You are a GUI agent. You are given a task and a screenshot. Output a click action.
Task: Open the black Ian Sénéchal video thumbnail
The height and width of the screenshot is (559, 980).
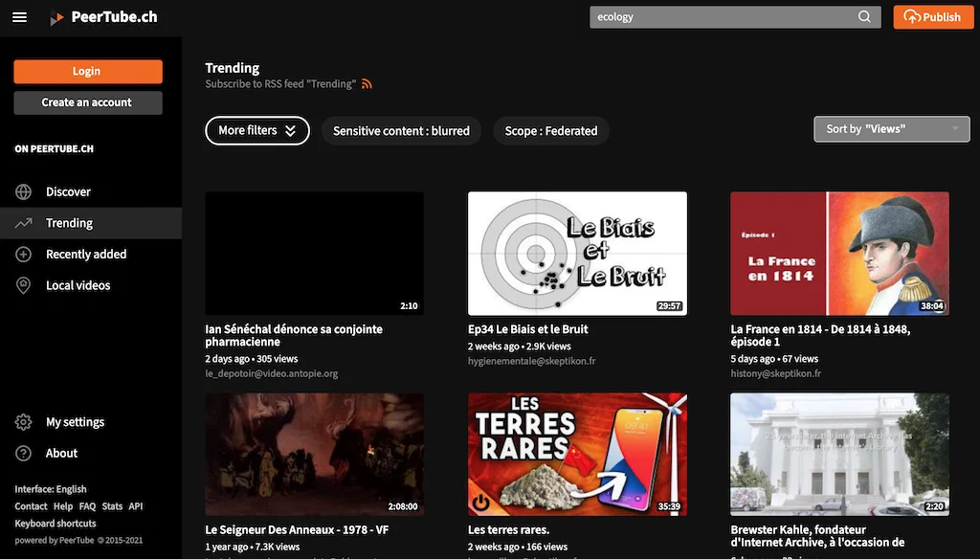(x=314, y=254)
